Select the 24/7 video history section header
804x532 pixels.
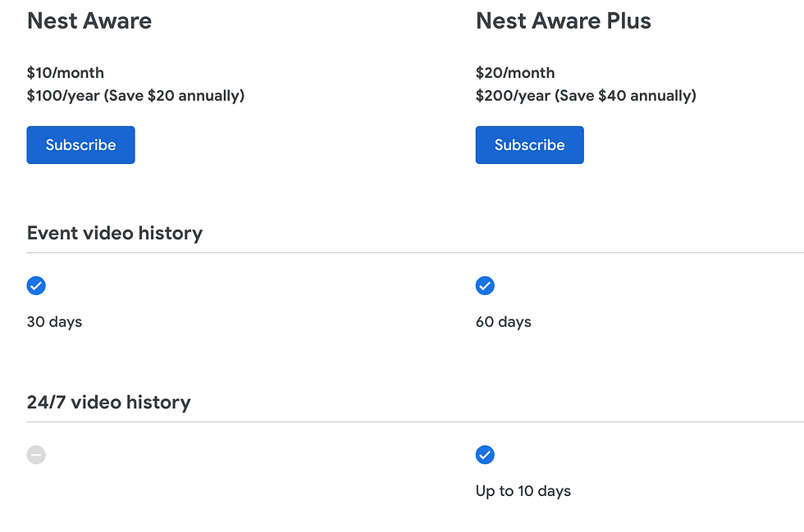coord(108,402)
